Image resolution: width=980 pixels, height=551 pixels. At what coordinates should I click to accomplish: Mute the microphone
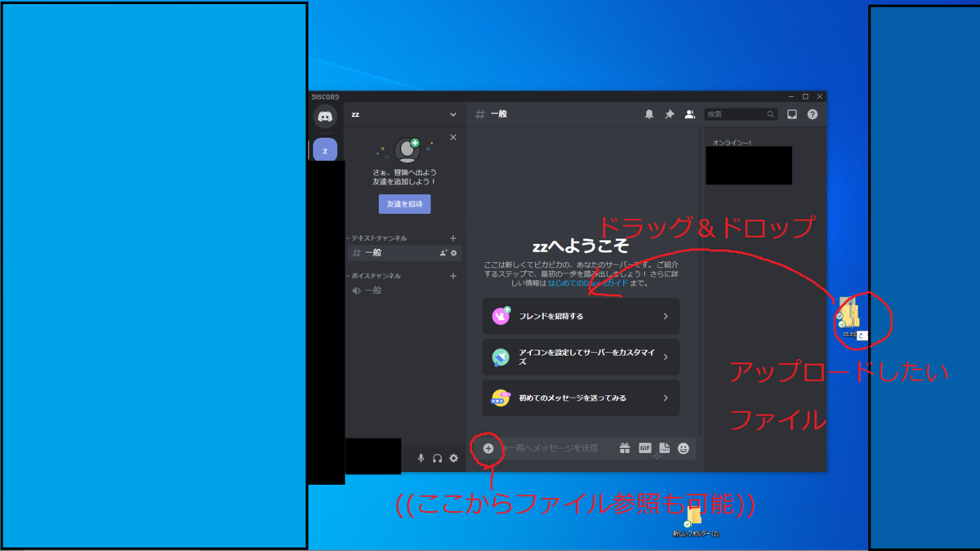pyautogui.click(x=421, y=459)
